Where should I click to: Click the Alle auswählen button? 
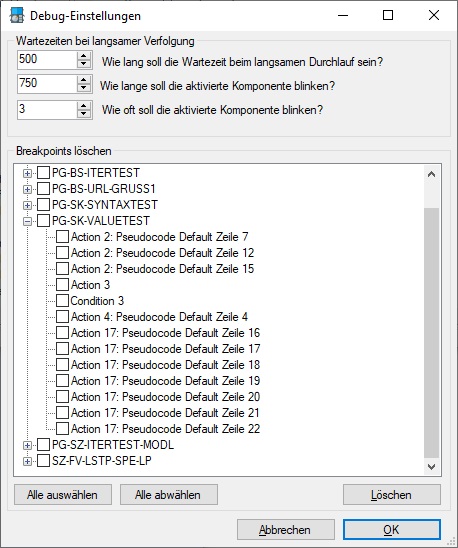click(x=63, y=495)
